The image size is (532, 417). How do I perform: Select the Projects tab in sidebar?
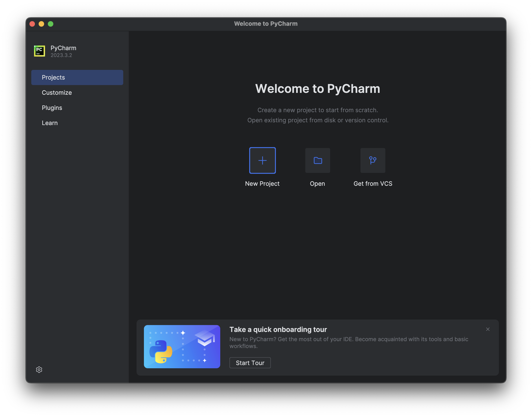(x=77, y=77)
